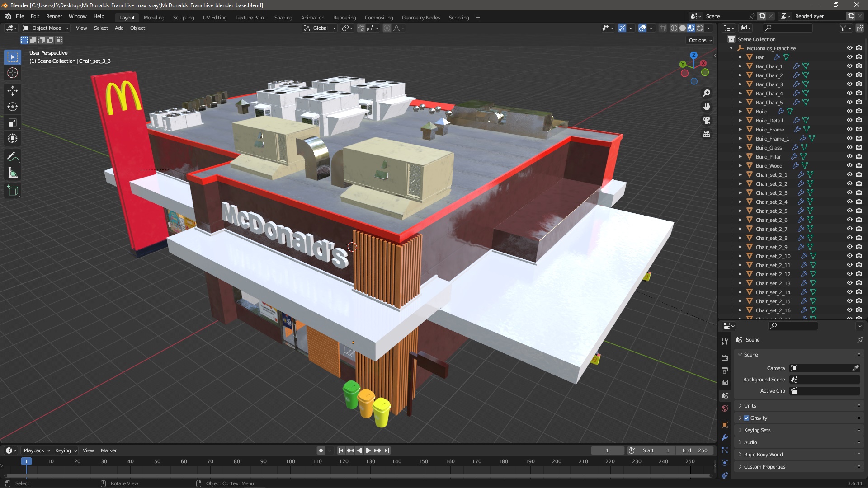Image resolution: width=868 pixels, height=488 pixels.
Task: Hide the Bar object in viewport
Action: click(849, 57)
